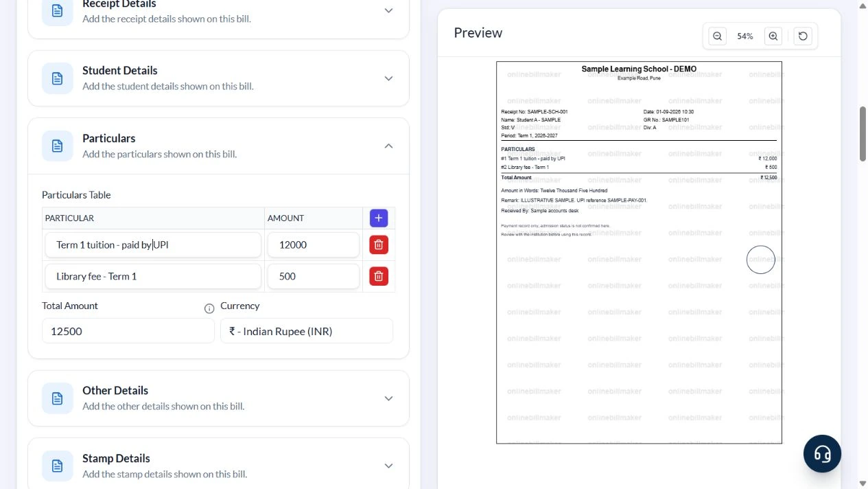868x489 pixels.
Task: Edit the 'Library fee - Term 1' field
Action: 153,276
